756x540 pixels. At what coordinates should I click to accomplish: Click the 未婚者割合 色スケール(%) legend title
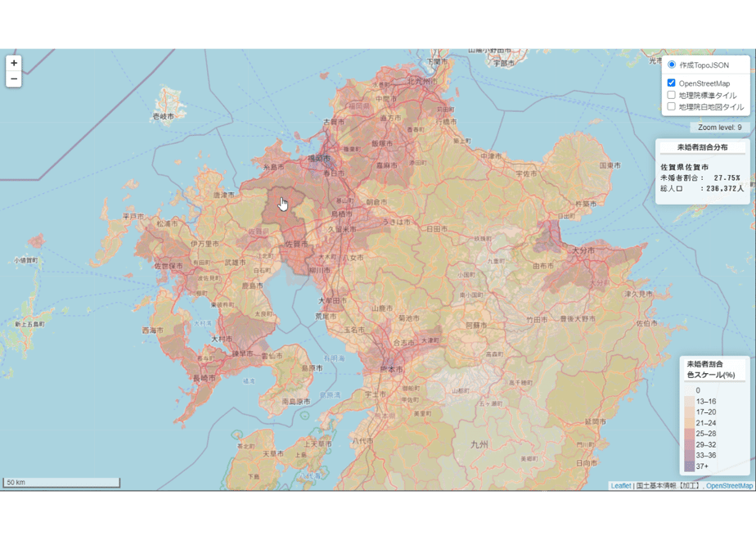[711, 369]
